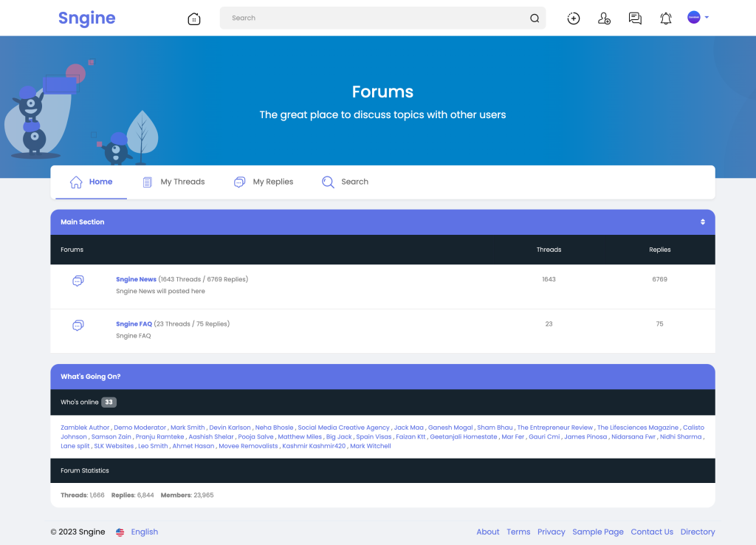The height and width of the screenshot is (545, 756).
Task: Click the 23 threads count cell
Action: tap(549, 324)
